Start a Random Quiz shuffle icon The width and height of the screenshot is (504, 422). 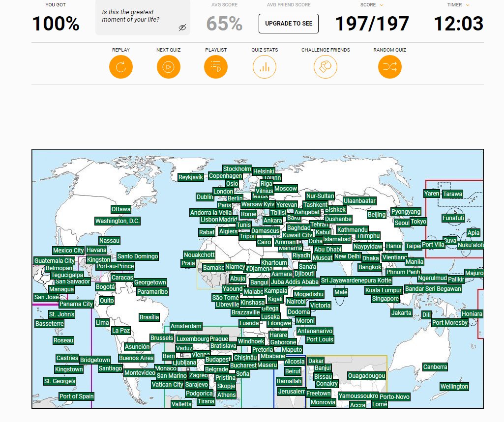pyautogui.click(x=389, y=67)
